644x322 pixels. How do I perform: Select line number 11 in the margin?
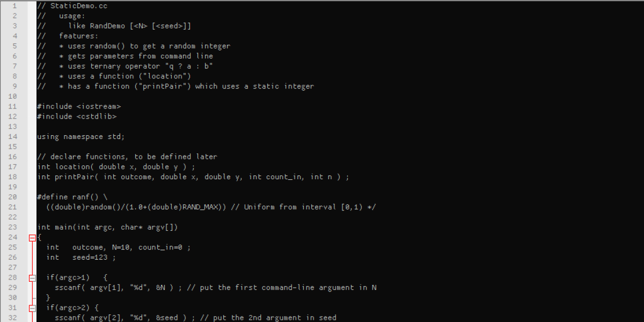pyautogui.click(x=13, y=106)
